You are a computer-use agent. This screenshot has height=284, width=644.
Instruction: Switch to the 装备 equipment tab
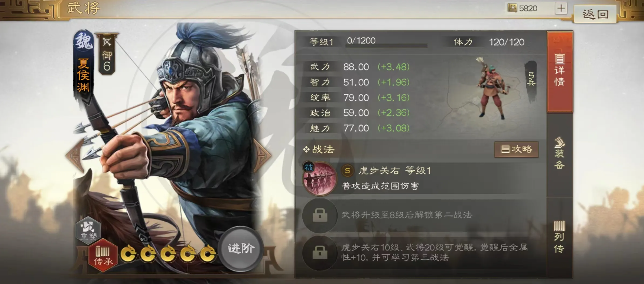click(x=559, y=153)
